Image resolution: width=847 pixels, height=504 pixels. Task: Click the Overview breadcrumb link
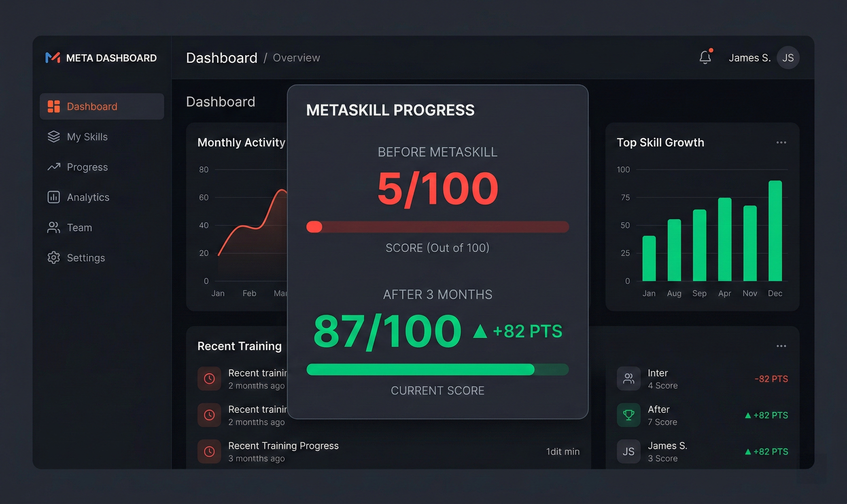click(x=296, y=58)
